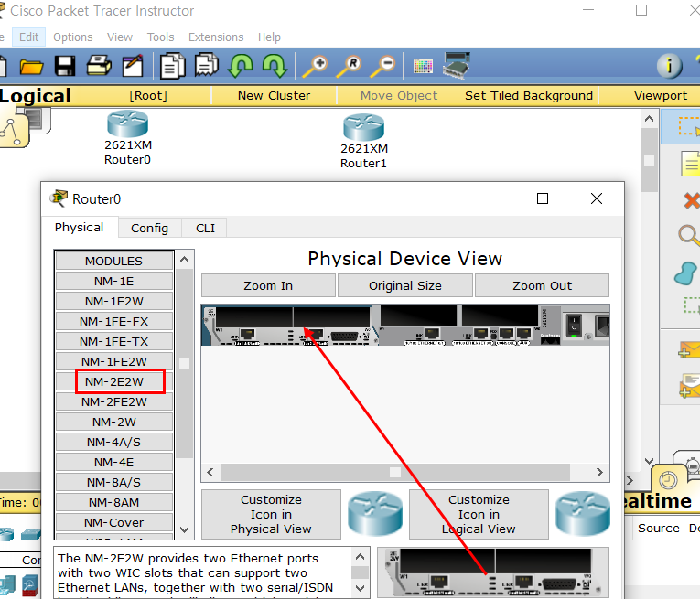Image resolution: width=700 pixels, height=599 pixels.
Task: Click Set Tiled Background
Action: coord(529,95)
